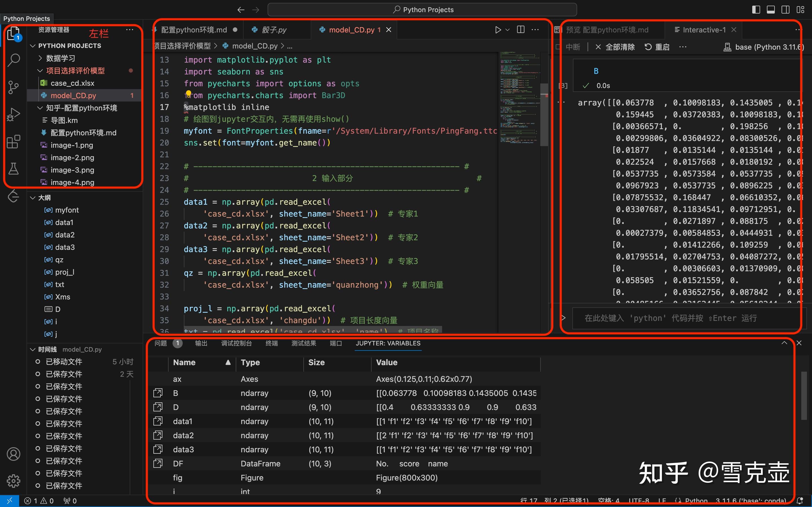812x507 pixels.
Task: Toggle the secondary sidebar layout button
Action: point(785,10)
